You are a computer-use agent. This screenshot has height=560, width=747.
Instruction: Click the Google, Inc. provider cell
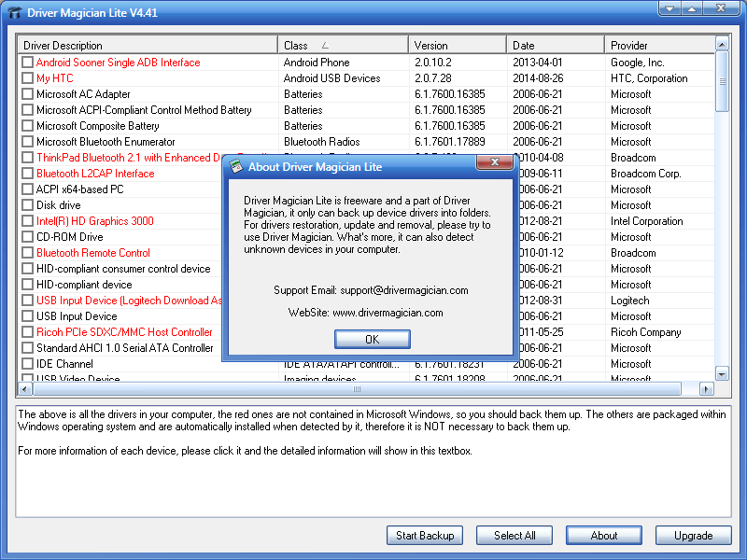click(x=638, y=63)
